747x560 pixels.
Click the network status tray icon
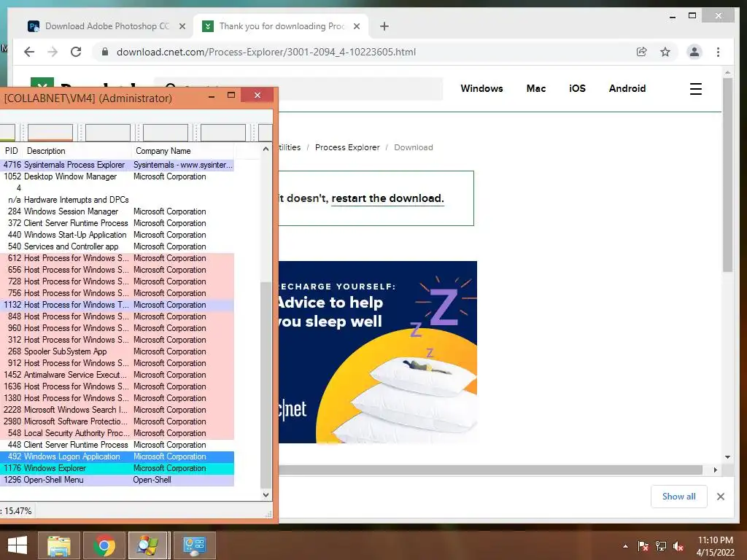tap(661, 546)
